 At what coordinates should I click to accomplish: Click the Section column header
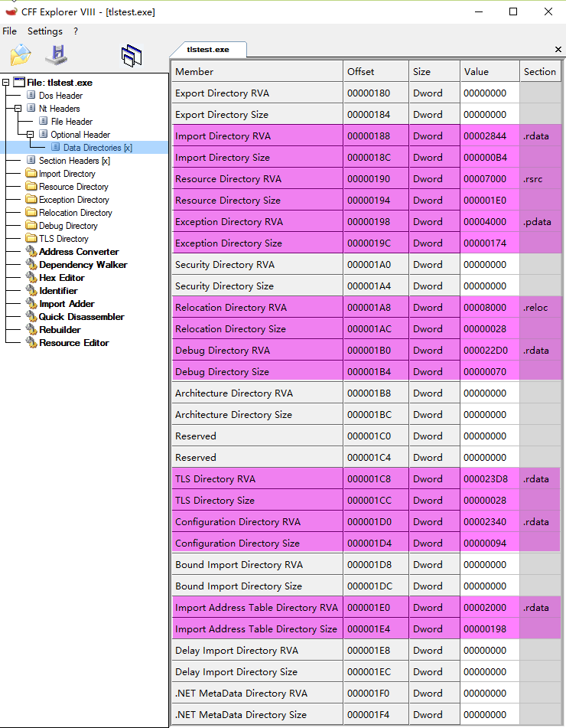coord(540,71)
